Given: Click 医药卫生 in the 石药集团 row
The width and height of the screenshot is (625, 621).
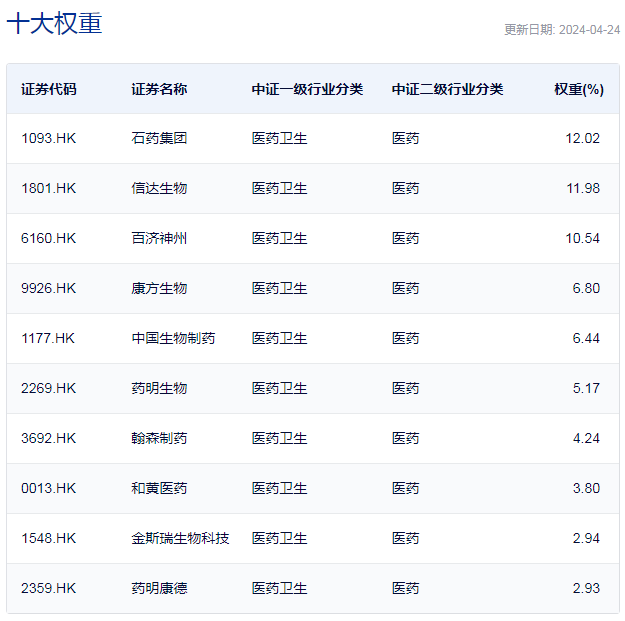Looking at the screenshot, I should [279, 138].
